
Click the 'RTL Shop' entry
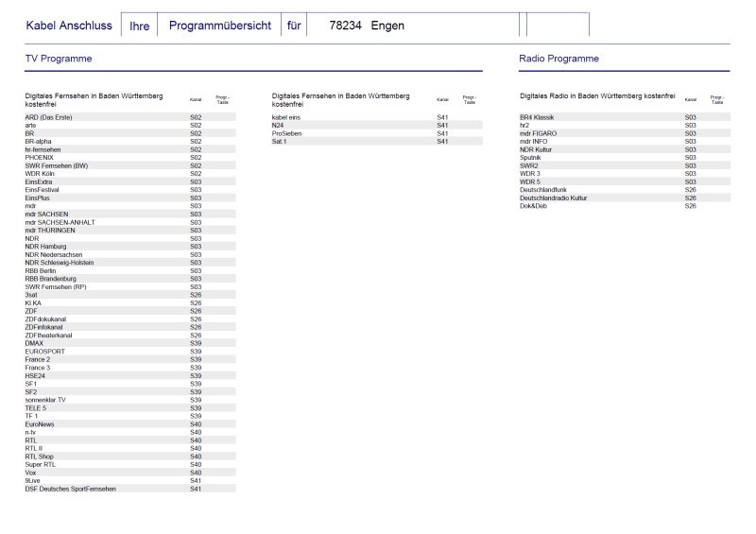pos(130,456)
